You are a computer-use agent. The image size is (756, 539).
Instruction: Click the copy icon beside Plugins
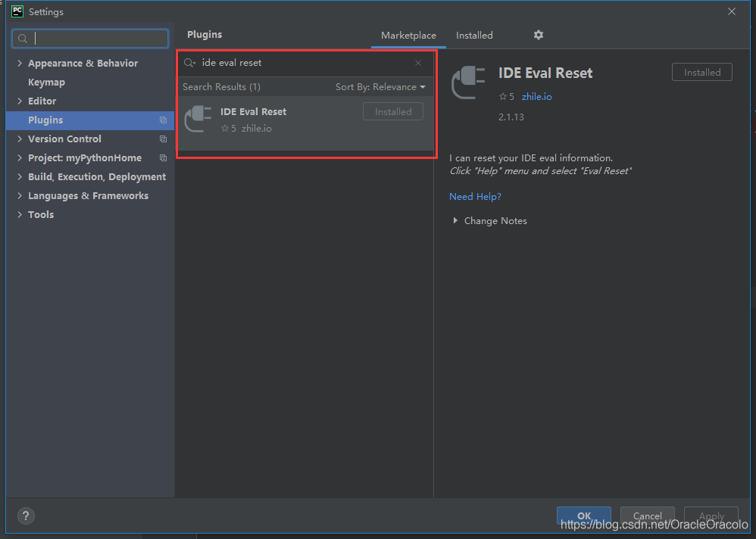(x=163, y=120)
